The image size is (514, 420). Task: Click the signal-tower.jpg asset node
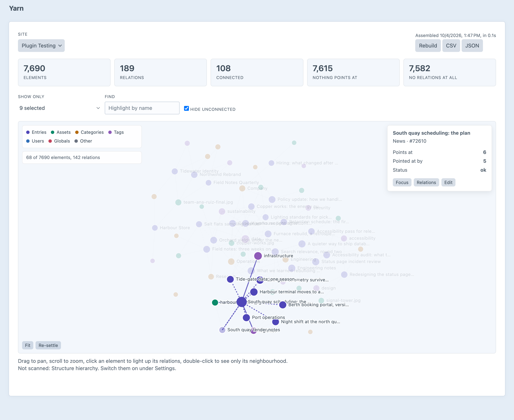click(321, 300)
